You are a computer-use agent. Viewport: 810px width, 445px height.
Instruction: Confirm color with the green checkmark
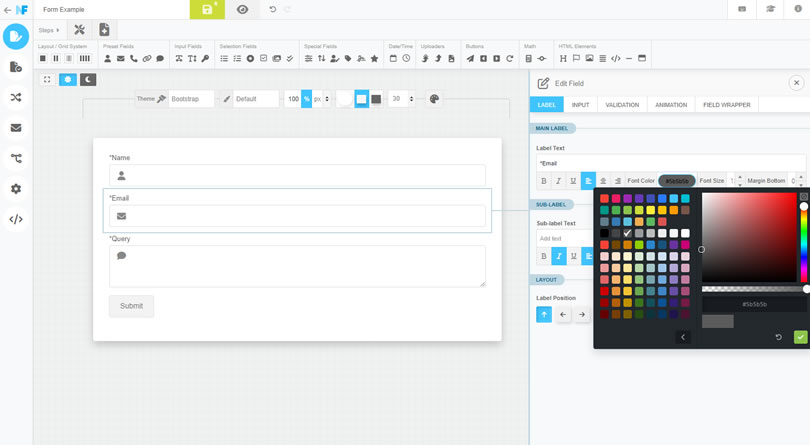[800, 337]
